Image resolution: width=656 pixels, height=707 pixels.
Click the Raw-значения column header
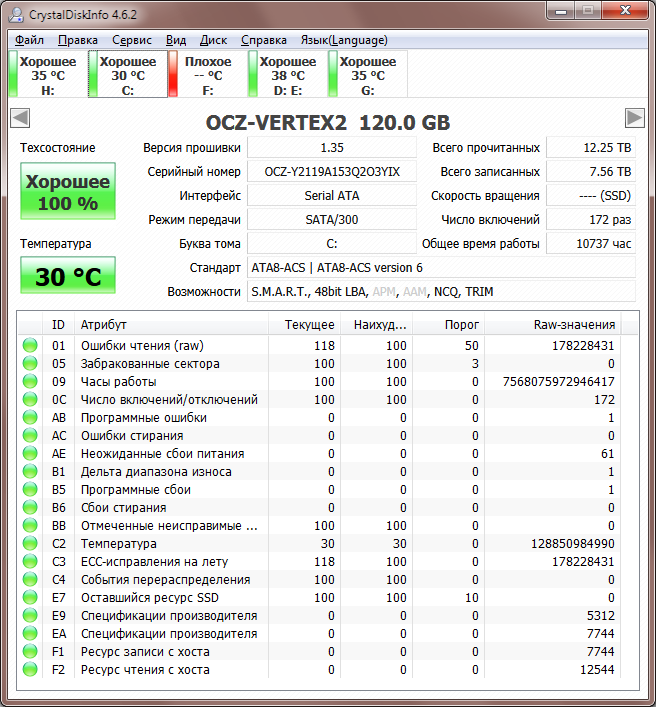coord(552,325)
